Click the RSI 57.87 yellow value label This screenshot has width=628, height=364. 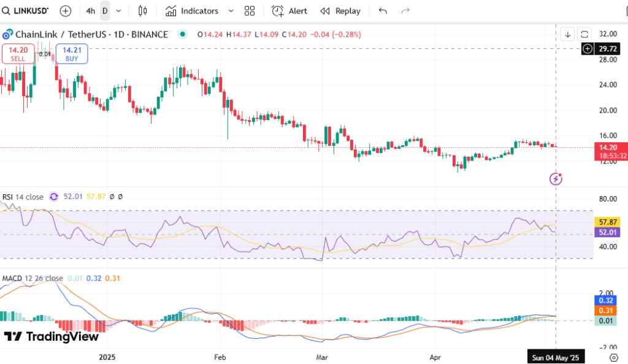coord(607,222)
